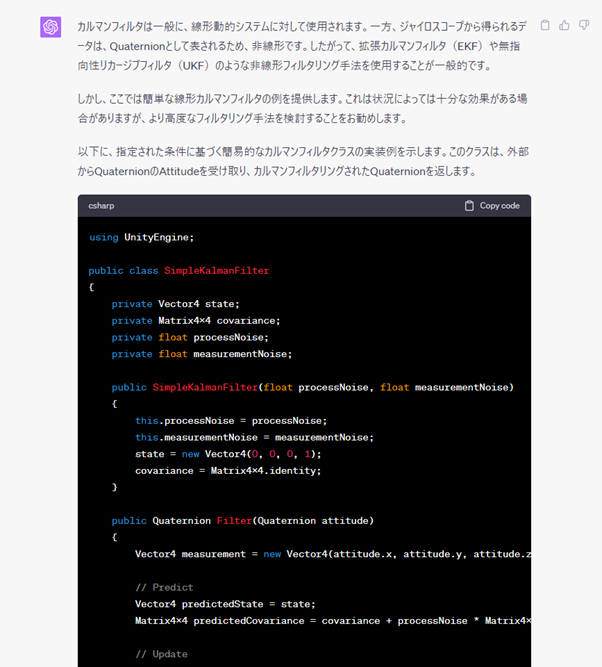
Task: Click the 'private Vector4 state;' line
Action: 175,304
